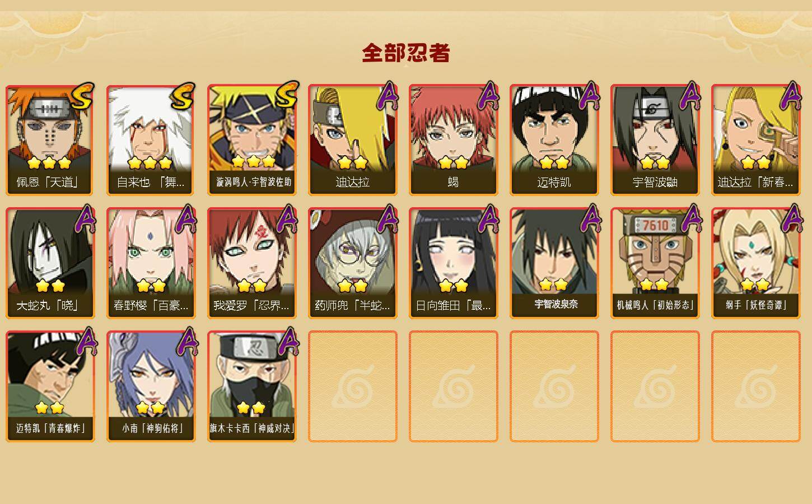
Task: Click the 小南「神驹佑将」 ninja card
Action: [x=151, y=386]
